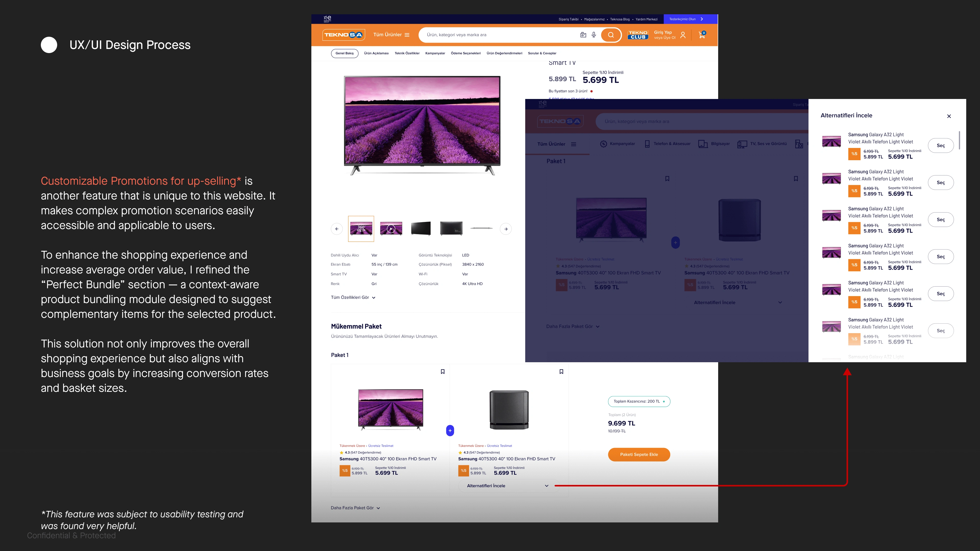Image resolution: width=980 pixels, height=551 pixels.
Task: Click the orange magnifier search button
Action: tap(611, 35)
